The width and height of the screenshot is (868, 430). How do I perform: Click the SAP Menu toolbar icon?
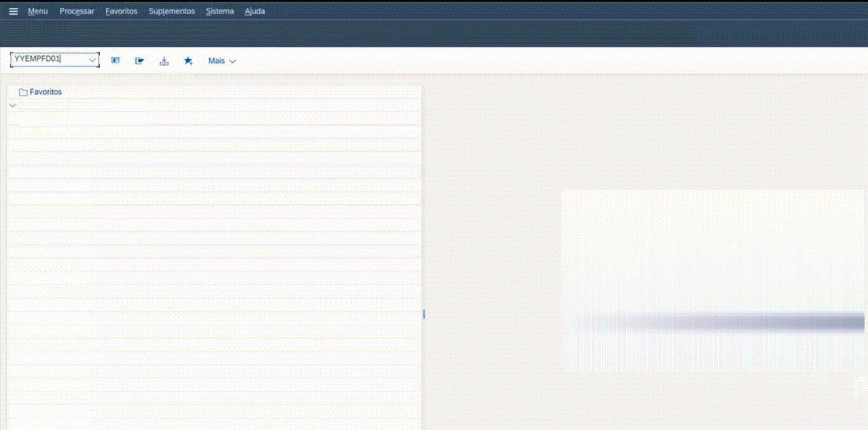coord(140,61)
